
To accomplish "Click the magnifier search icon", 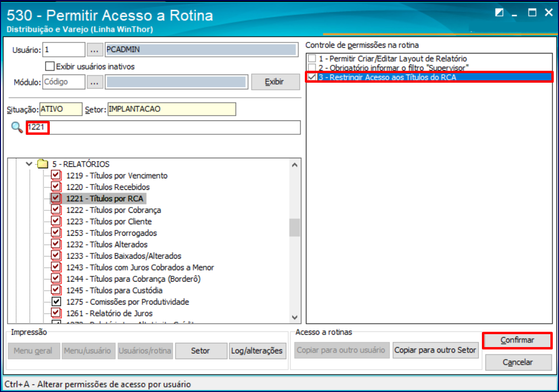I will click(x=17, y=127).
